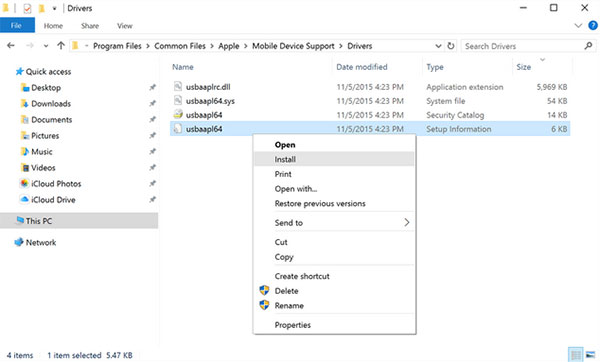The width and height of the screenshot is (600, 362).
Task: Click the Quick Access Toolbar properties checkmark icon
Action: pos(27,8)
